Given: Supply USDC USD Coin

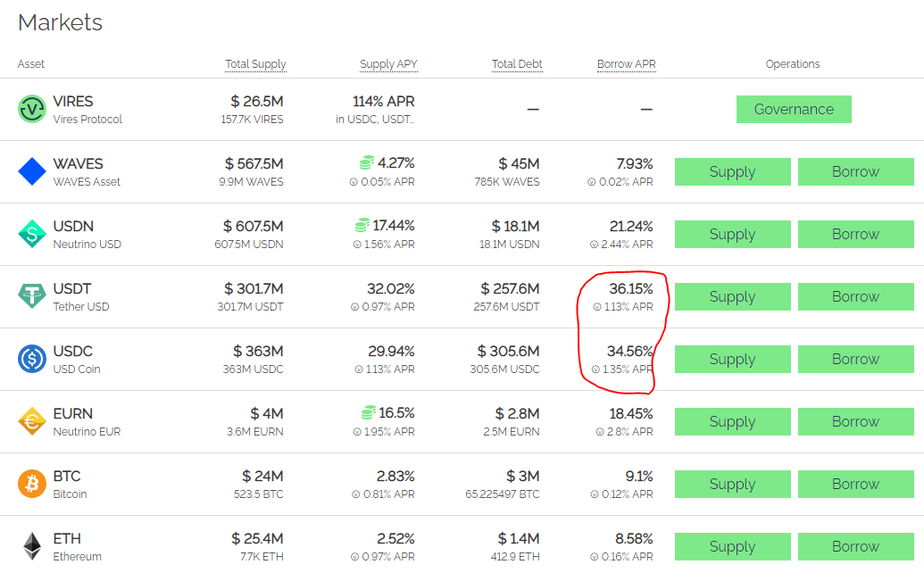Looking at the screenshot, I should tap(732, 359).
